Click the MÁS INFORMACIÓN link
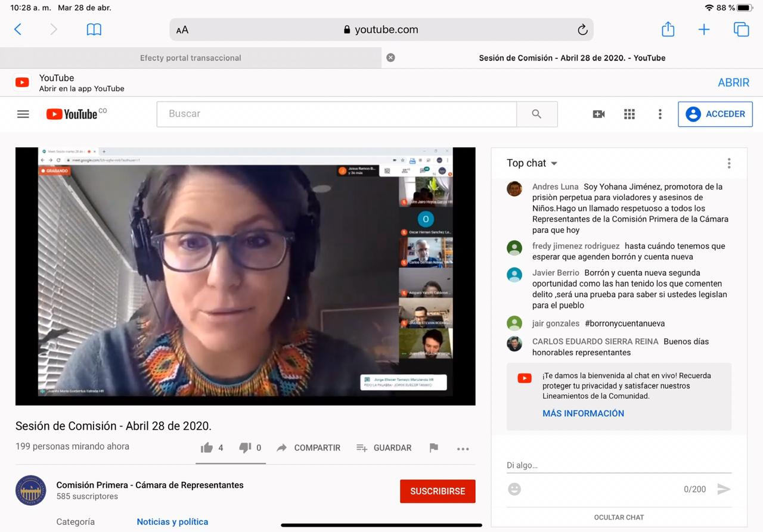Screen dimensions: 763x532 [583, 413]
